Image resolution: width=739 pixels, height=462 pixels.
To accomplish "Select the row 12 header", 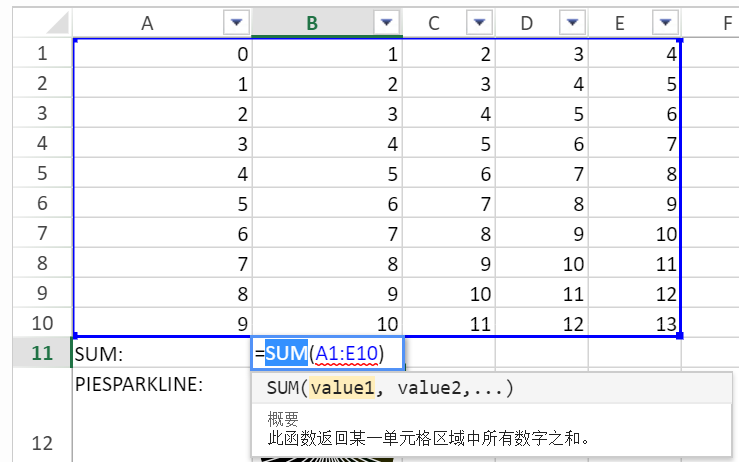I will [41, 442].
